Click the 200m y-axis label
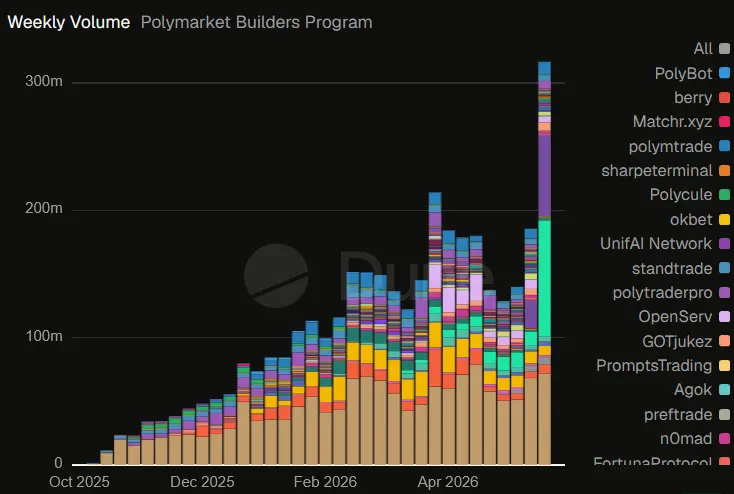734x494 pixels. pyautogui.click(x=44, y=208)
